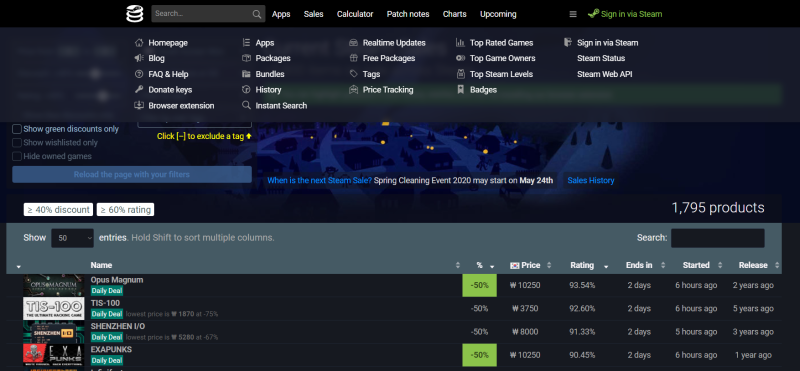Viewport: 800px width, 371px height.
Task: Click green Sign in via Steam link
Action: (x=632, y=14)
